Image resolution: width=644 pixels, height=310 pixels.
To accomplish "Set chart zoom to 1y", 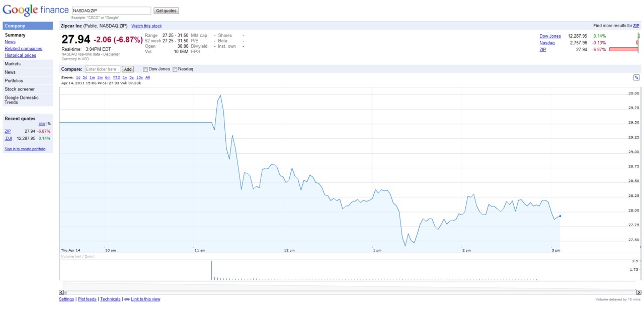I will tap(125, 77).
